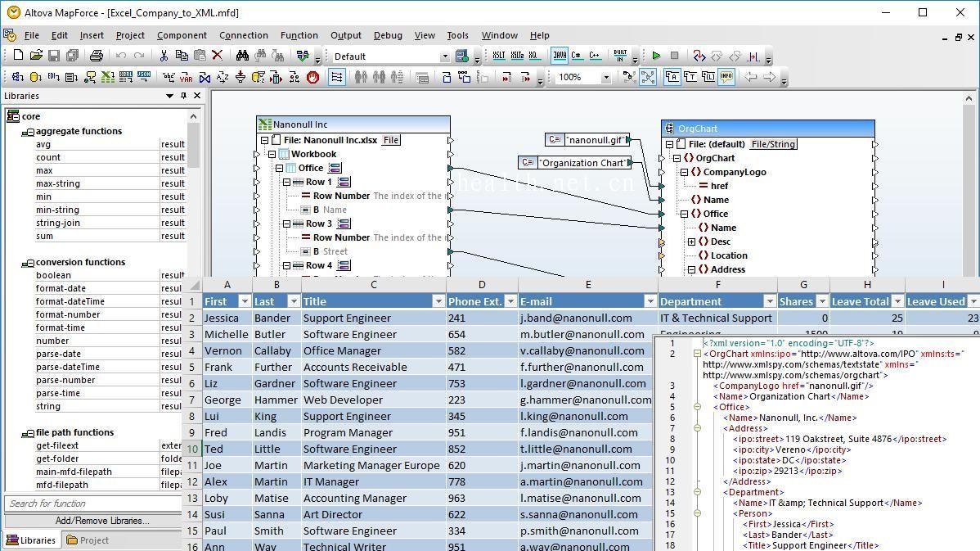Open Find using the binoculars icon
The height and width of the screenshot is (551, 980).
(x=242, y=56)
